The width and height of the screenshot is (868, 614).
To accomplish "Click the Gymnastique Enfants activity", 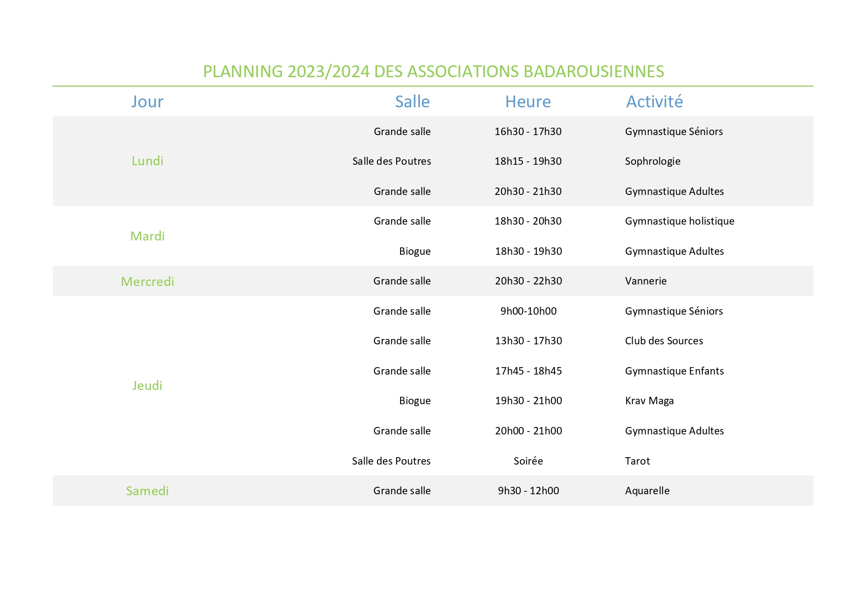I will [674, 371].
